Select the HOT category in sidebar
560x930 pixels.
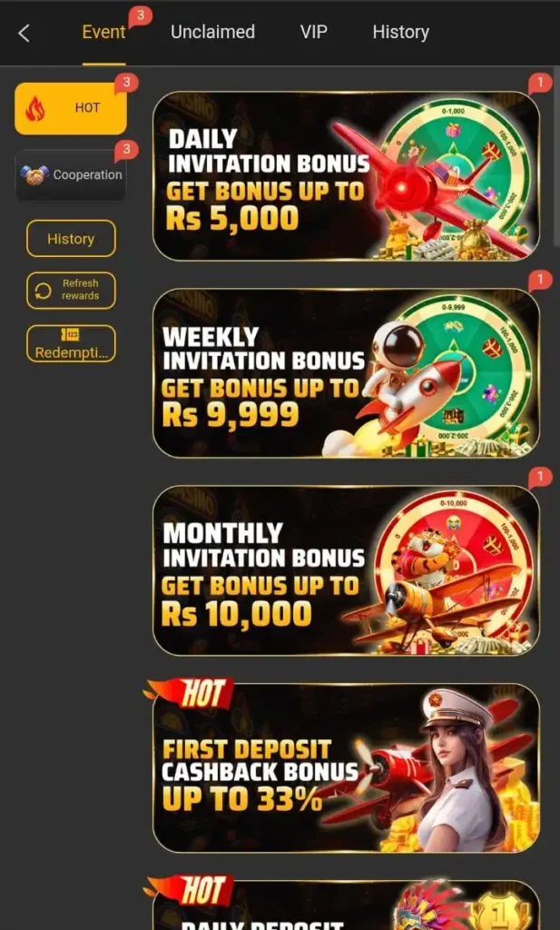(x=71, y=109)
